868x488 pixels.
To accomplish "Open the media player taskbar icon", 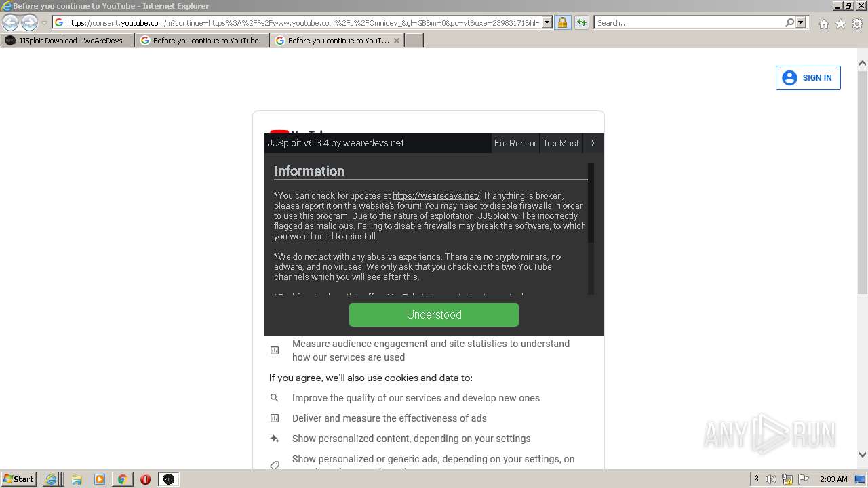I will click(100, 479).
